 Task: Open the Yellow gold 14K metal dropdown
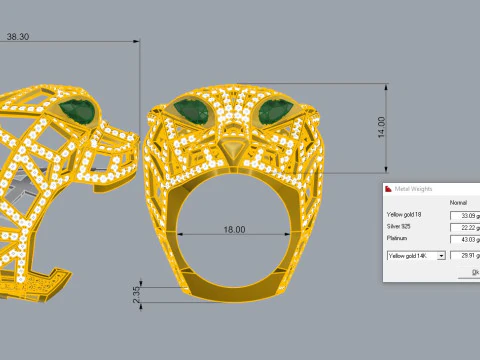(416, 256)
